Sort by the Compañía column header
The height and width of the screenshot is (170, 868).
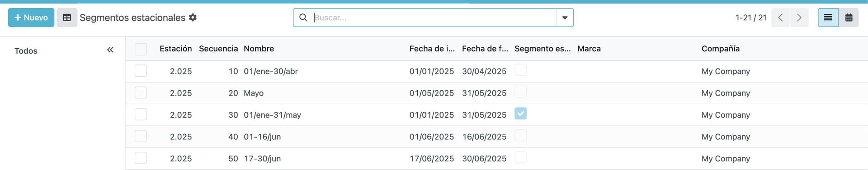721,49
